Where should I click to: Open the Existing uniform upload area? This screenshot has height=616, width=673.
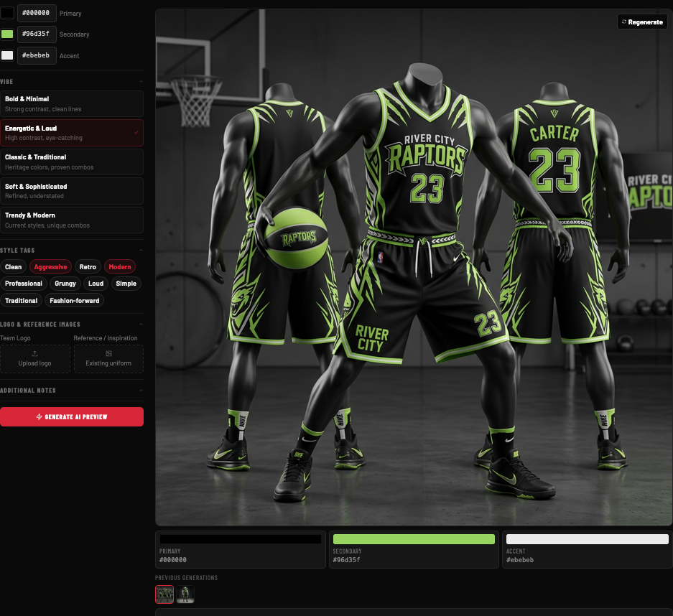(x=108, y=359)
